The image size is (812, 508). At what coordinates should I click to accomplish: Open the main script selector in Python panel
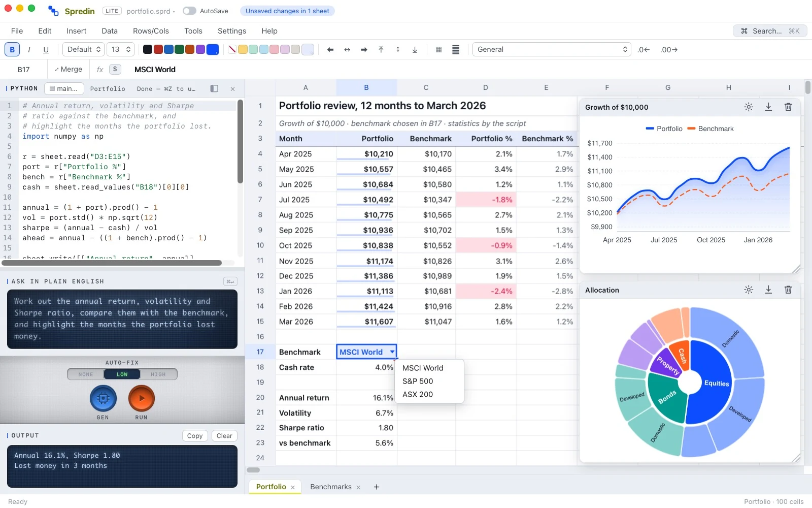click(x=64, y=88)
